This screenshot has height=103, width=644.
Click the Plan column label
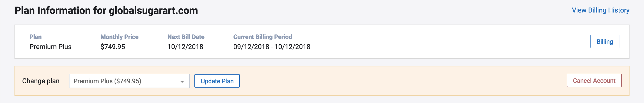pyautogui.click(x=35, y=37)
